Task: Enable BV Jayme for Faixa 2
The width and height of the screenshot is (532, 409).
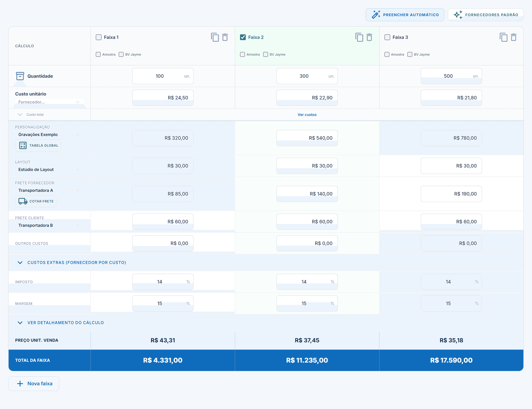Action: (266, 54)
